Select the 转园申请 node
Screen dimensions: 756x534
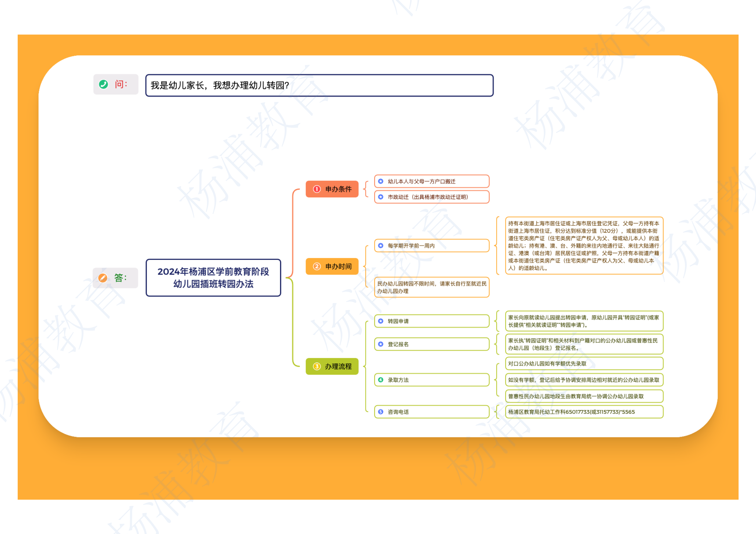[432, 321]
